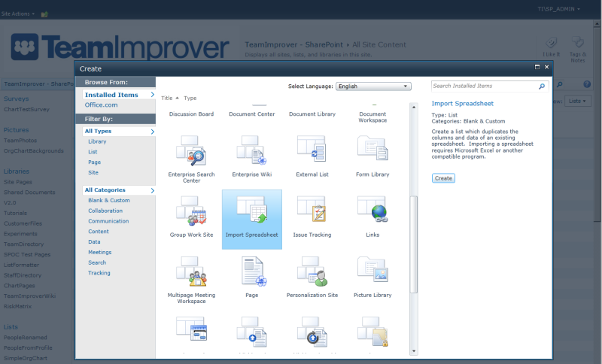
Task: Open the Site Actions menu
Action: coord(17,14)
